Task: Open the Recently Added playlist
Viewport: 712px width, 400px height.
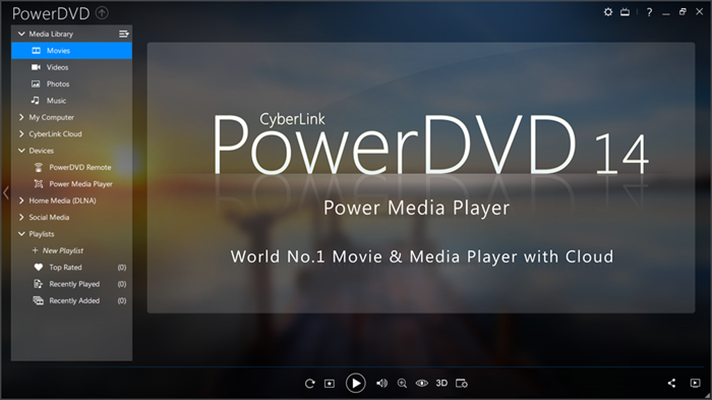Action: pyautogui.click(x=72, y=301)
